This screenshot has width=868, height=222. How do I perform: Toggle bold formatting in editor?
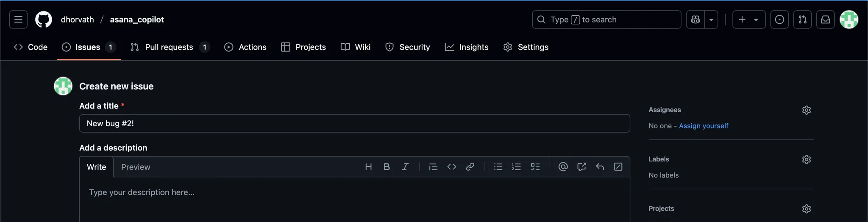(387, 167)
